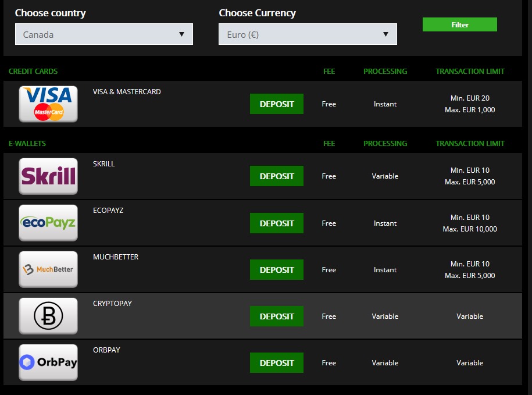Select the SKRILL name text
This screenshot has height=395, width=532.
104,163
